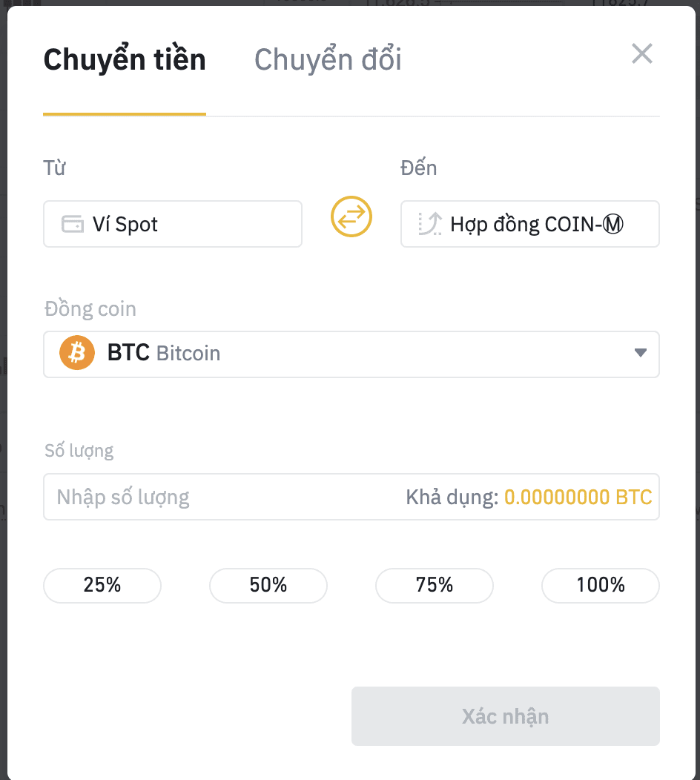The image size is (700, 780).
Task: Click the orange Bitcoin logo icon
Action: (x=77, y=353)
